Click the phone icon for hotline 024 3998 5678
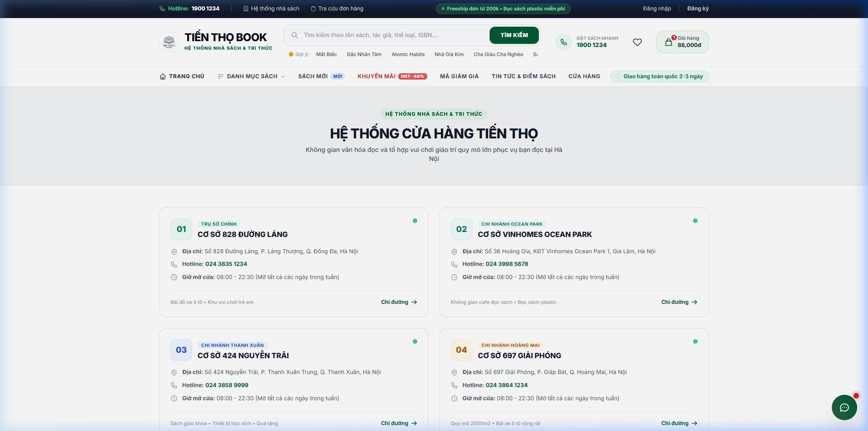This screenshot has height=431, width=868. pyautogui.click(x=454, y=265)
